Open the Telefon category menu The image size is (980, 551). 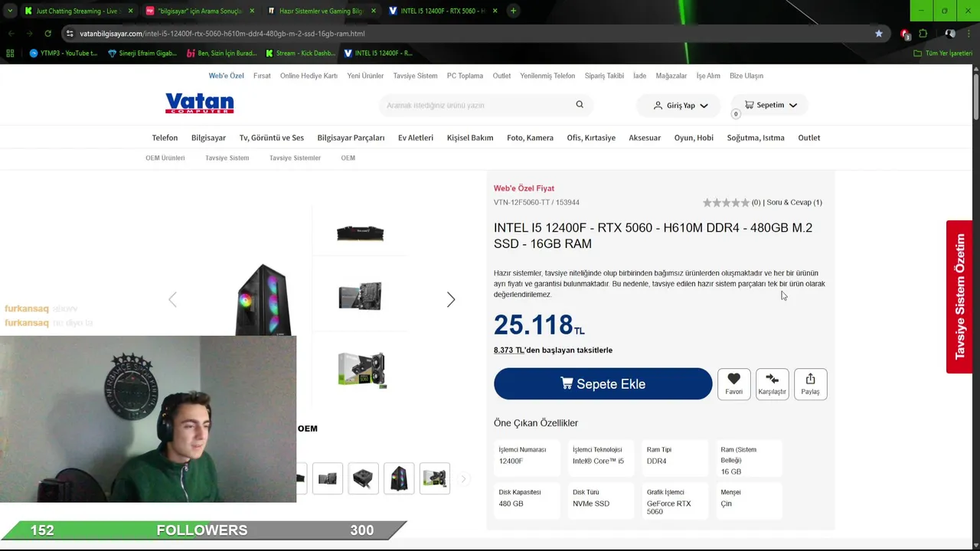point(165,138)
